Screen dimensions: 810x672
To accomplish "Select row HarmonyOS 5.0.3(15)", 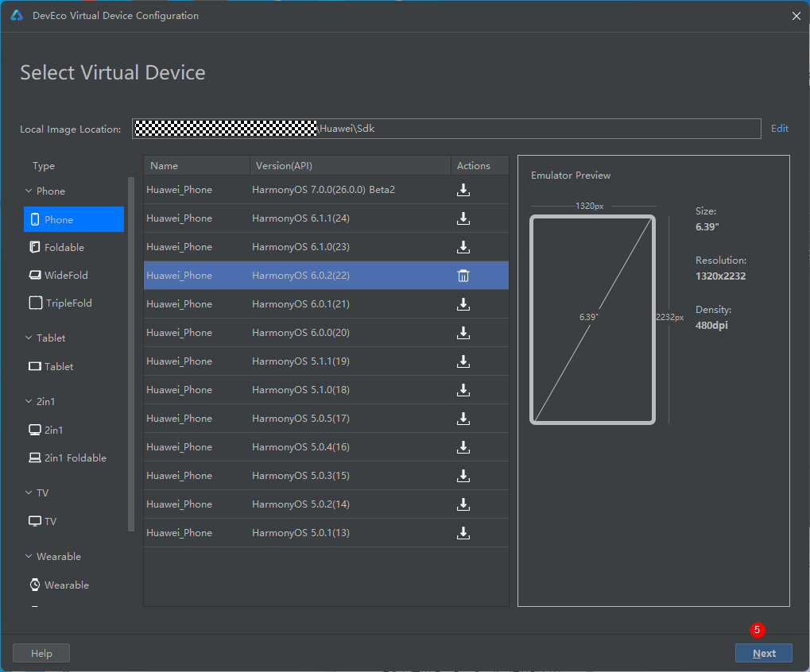I will click(326, 476).
